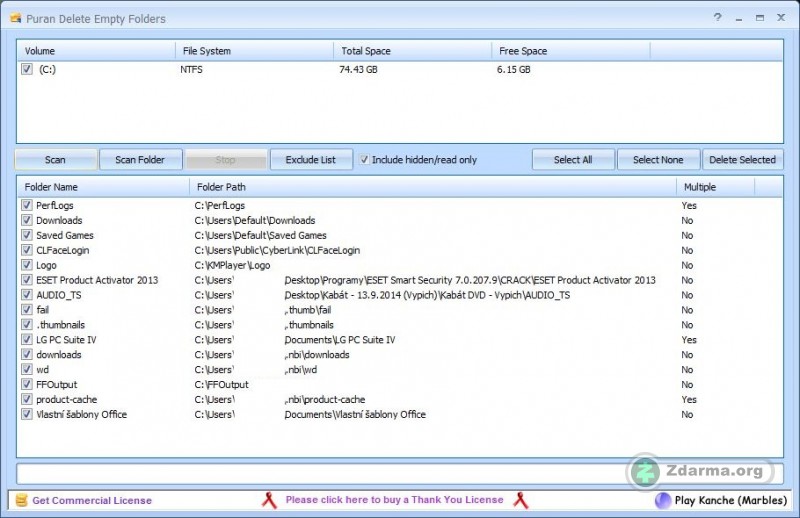The width and height of the screenshot is (800, 518).
Task: Click the Yes value in PerfLogs row
Action: click(x=689, y=206)
